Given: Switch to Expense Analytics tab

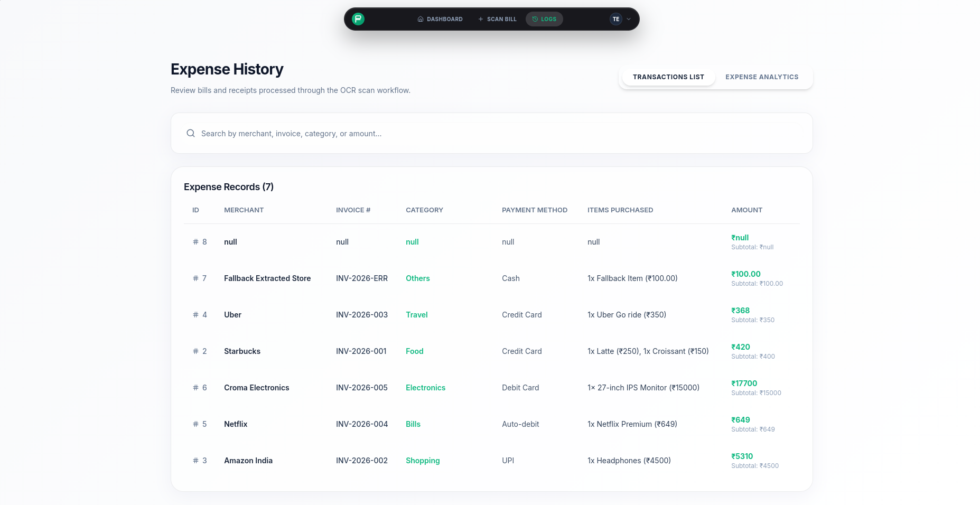Looking at the screenshot, I should click(x=762, y=77).
